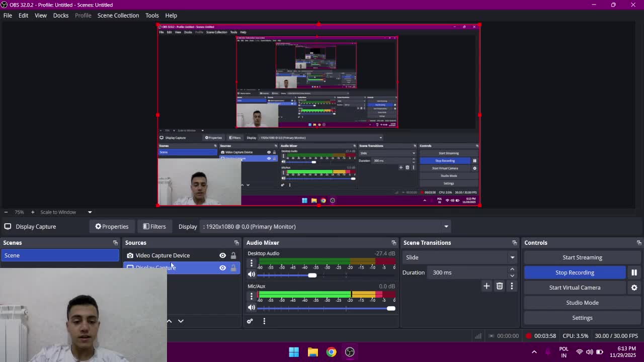
Task: Move selected source down with arrow icon
Action: click(181, 321)
